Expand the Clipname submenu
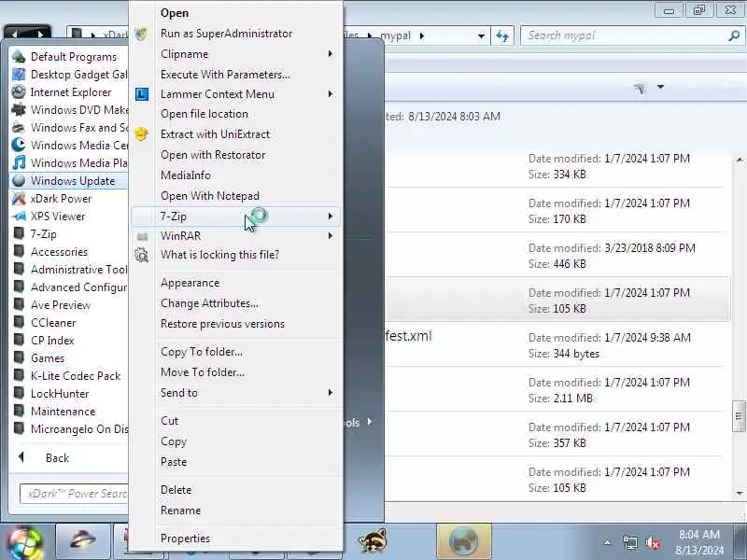Viewport: 747px width, 560px height. click(x=236, y=54)
